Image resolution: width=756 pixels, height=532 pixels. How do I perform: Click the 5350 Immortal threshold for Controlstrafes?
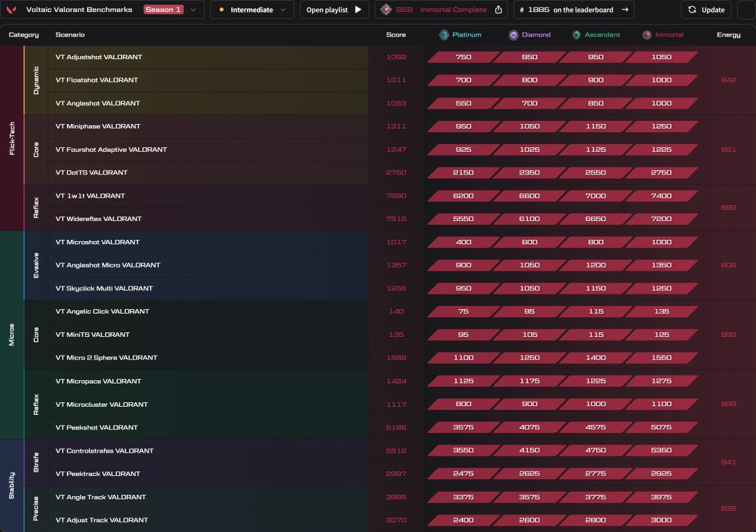tap(661, 451)
